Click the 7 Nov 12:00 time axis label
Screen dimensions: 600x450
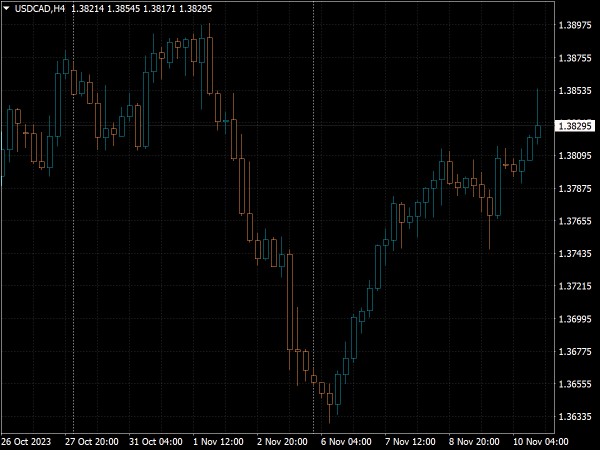pyautogui.click(x=410, y=442)
